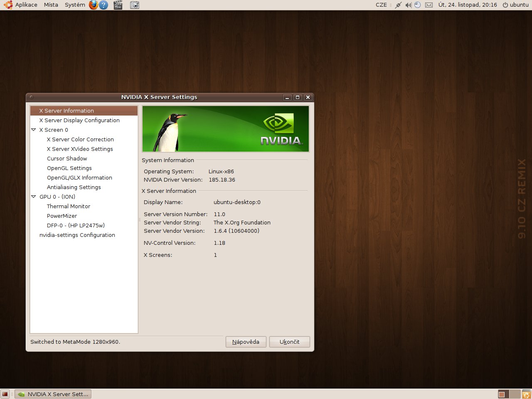The image size is (532, 399).
Task: Collapse the GPU 0 - (ION) tree node
Action: pos(34,197)
